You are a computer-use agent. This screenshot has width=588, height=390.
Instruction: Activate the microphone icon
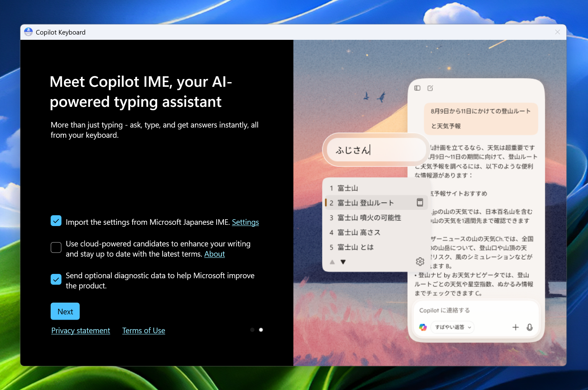click(x=530, y=327)
